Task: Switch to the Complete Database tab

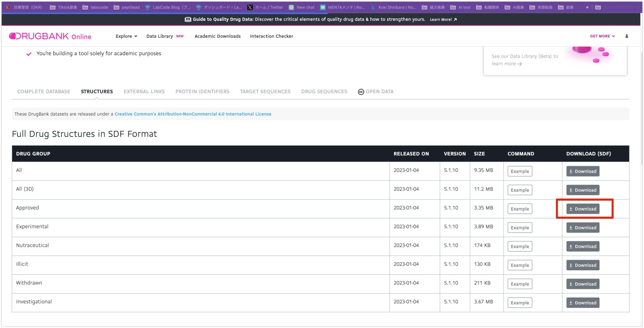Action: click(44, 91)
